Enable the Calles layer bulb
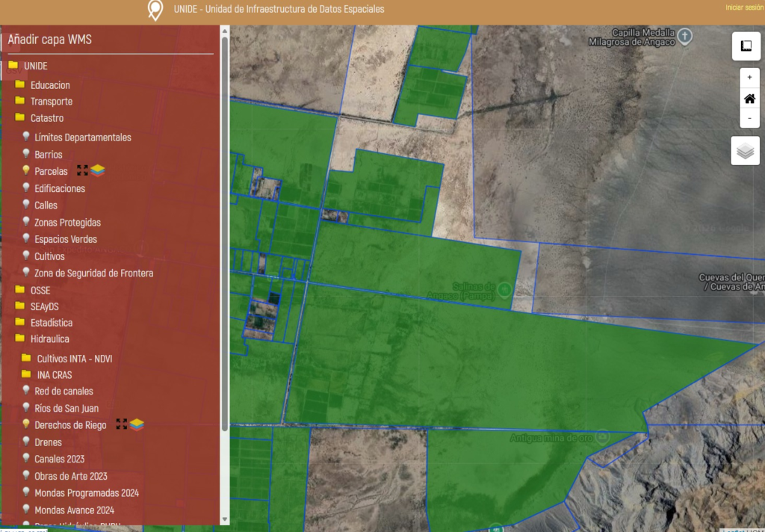This screenshot has width=765, height=532. 26,205
